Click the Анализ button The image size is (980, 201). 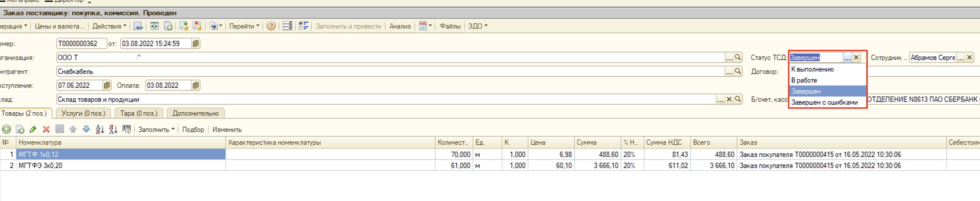point(400,26)
